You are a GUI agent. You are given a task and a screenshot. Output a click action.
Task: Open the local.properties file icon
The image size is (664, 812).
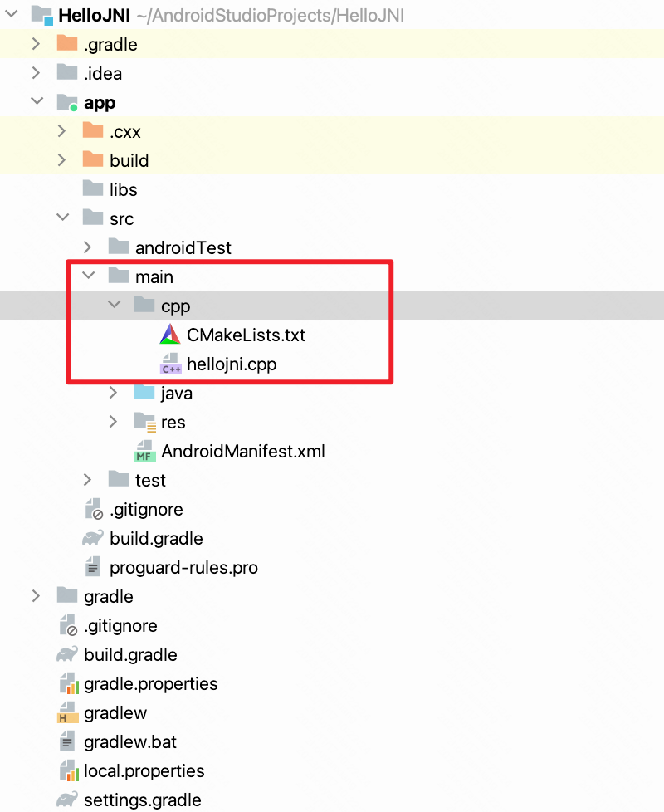(x=68, y=770)
